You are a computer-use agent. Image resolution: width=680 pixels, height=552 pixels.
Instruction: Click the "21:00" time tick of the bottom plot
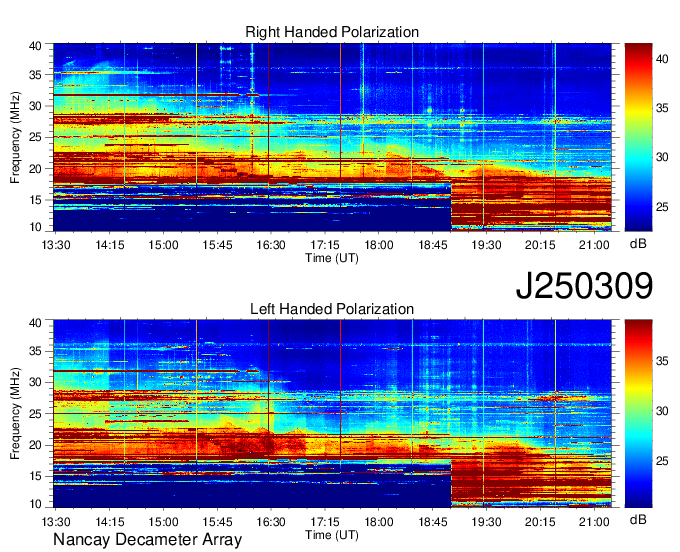click(594, 522)
